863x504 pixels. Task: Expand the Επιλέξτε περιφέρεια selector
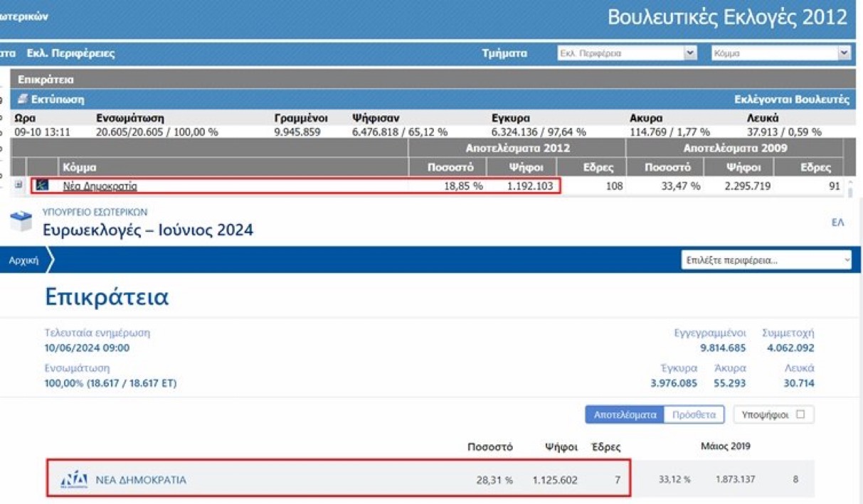766,260
